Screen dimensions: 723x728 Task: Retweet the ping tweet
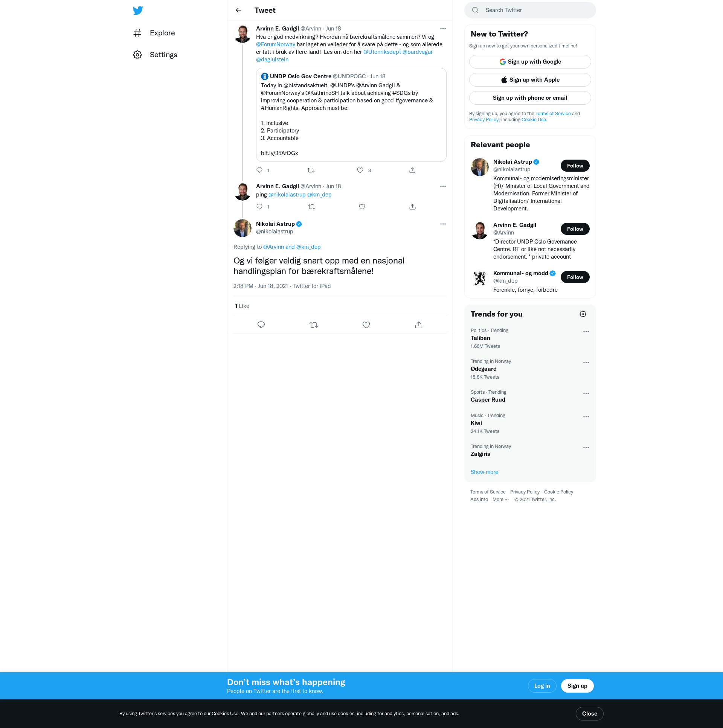click(311, 207)
